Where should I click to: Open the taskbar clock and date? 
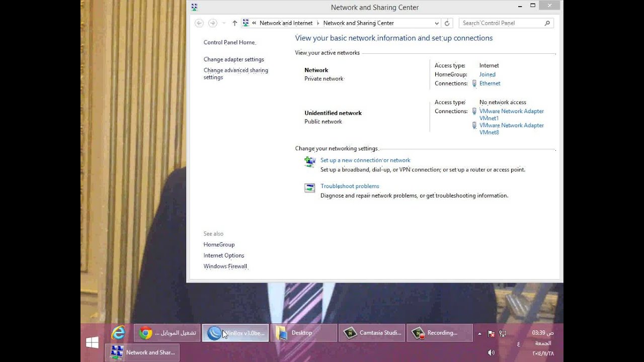pyautogui.click(x=542, y=343)
